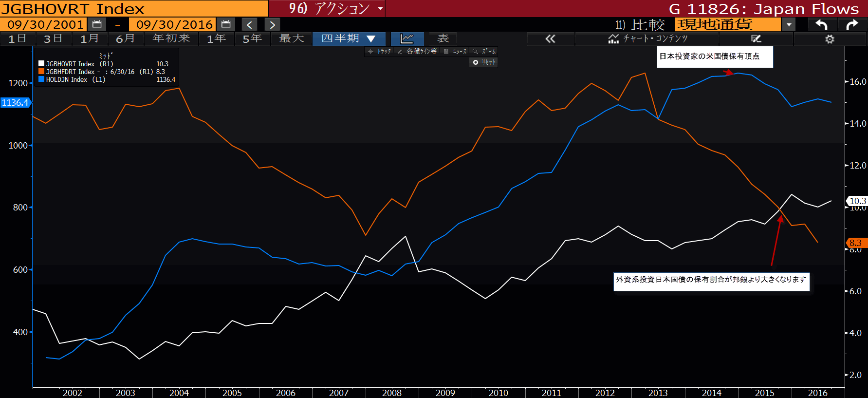Switch to line chart view icon
Screen dimensions: 868x398
click(x=407, y=38)
